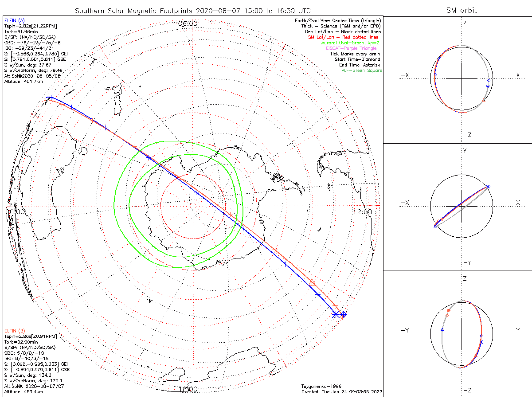
Task: Click legend entry 'End Time-Asterisk'
Action: [x=360, y=65]
